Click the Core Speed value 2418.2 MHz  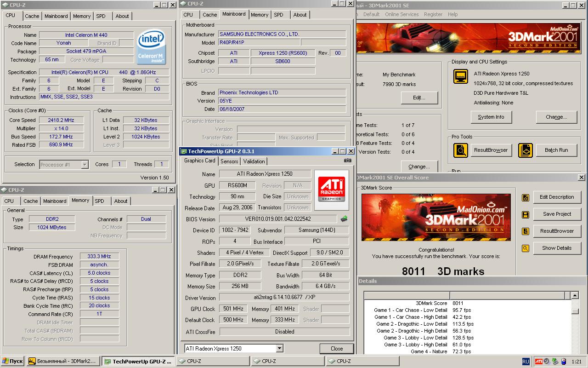tap(62, 120)
